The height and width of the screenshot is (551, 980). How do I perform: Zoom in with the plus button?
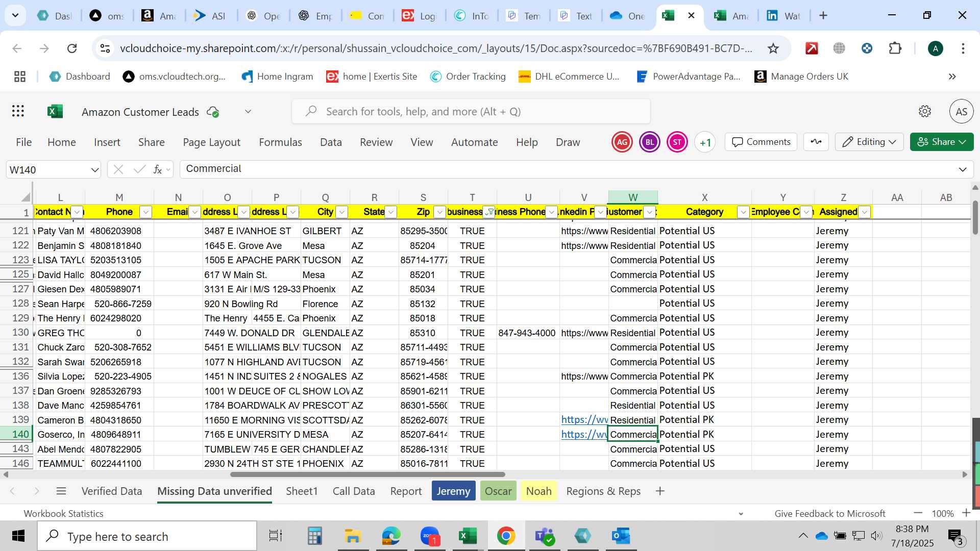pos(966,513)
